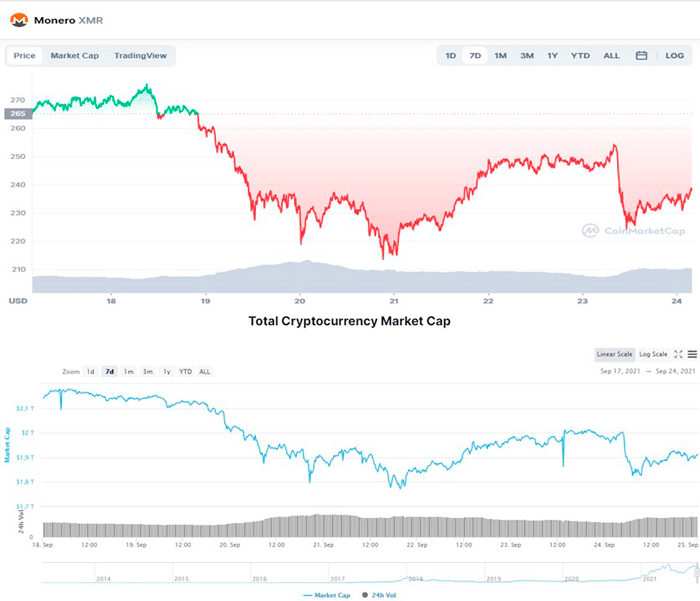Screen dimensions: 700x601
Task: Set market cap zoom to 1y
Action: tap(166, 371)
